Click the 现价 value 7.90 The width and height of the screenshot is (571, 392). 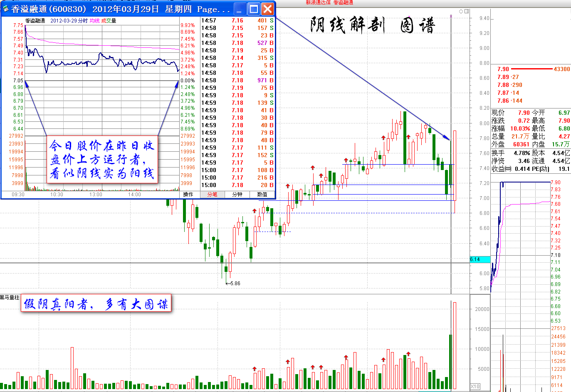[x=524, y=113]
